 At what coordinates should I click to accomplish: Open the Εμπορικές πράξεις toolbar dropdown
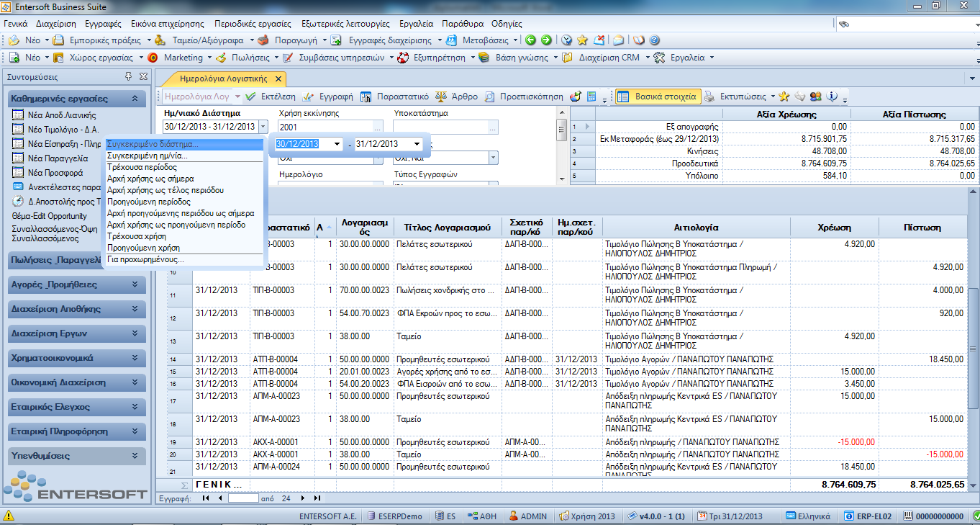(x=149, y=40)
